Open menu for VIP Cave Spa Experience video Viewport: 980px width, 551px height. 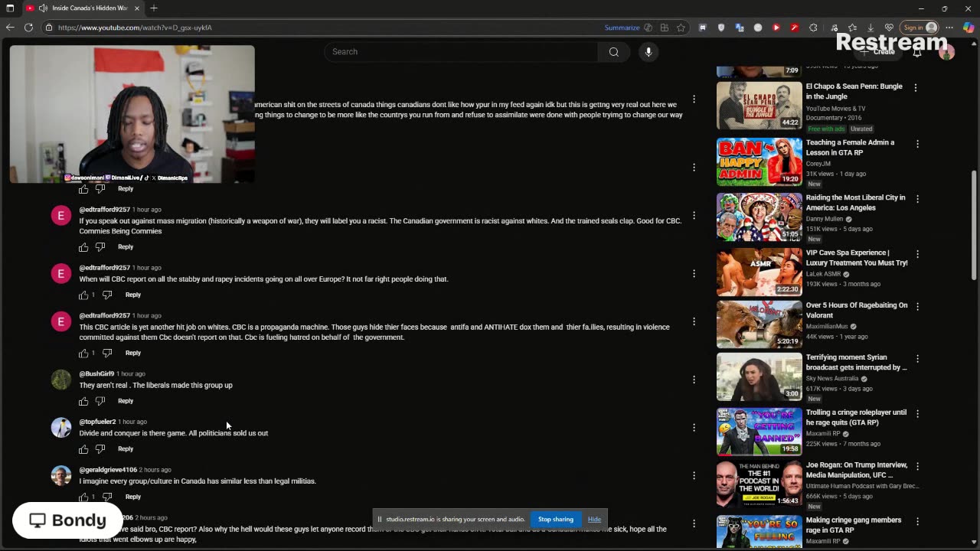coord(916,254)
